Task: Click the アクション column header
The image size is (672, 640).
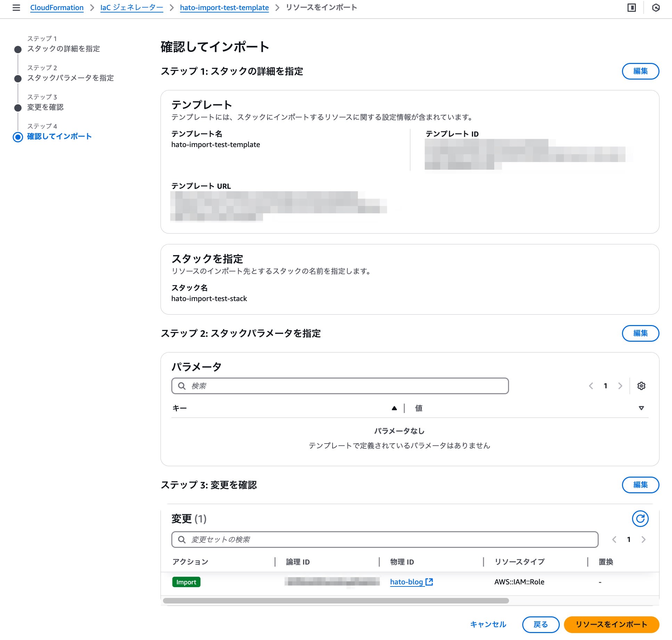Action: [190, 562]
